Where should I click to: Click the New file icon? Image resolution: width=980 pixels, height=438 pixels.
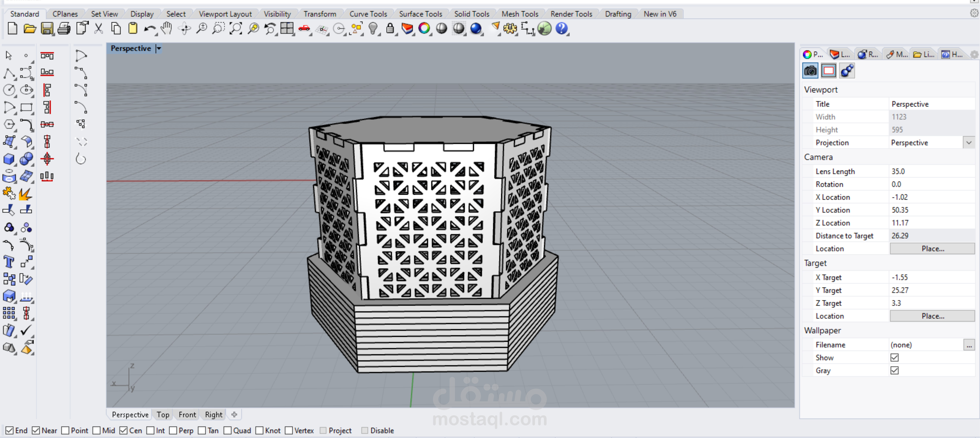click(x=12, y=29)
